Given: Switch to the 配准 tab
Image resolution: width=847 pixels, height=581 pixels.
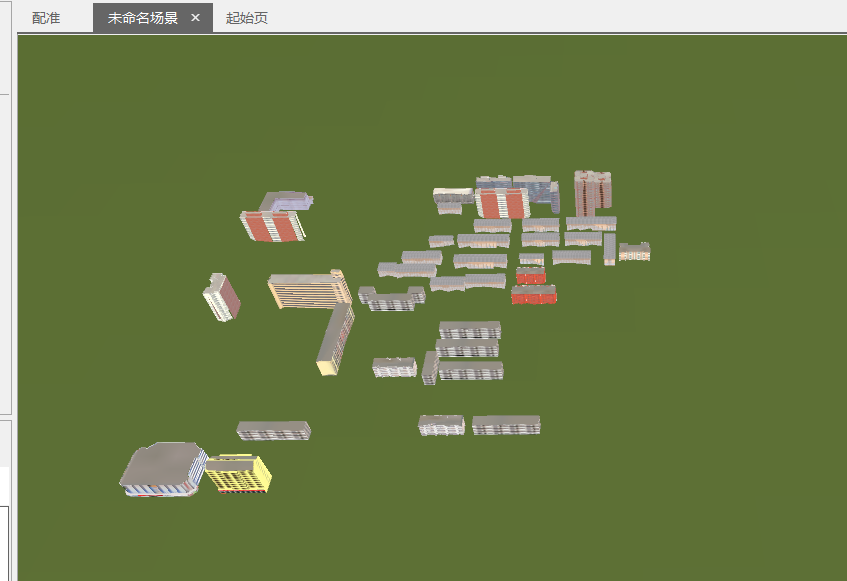Looking at the screenshot, I should [46, 18].
